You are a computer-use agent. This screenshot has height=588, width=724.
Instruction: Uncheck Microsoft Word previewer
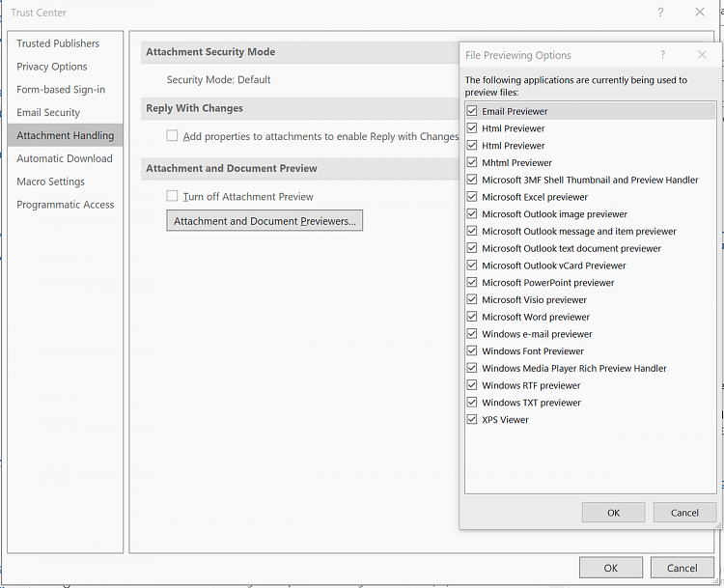pyautogui.click(x=472, y=316)
